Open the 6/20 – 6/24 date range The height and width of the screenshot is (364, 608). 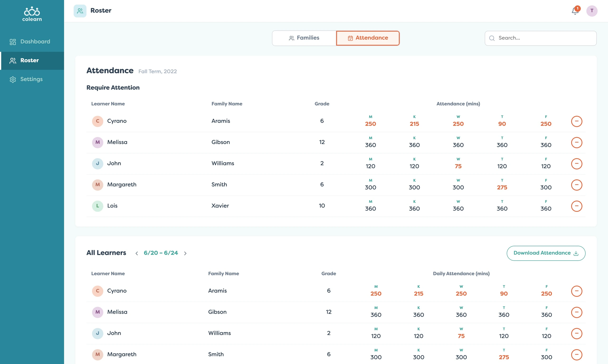pos(161,253)
